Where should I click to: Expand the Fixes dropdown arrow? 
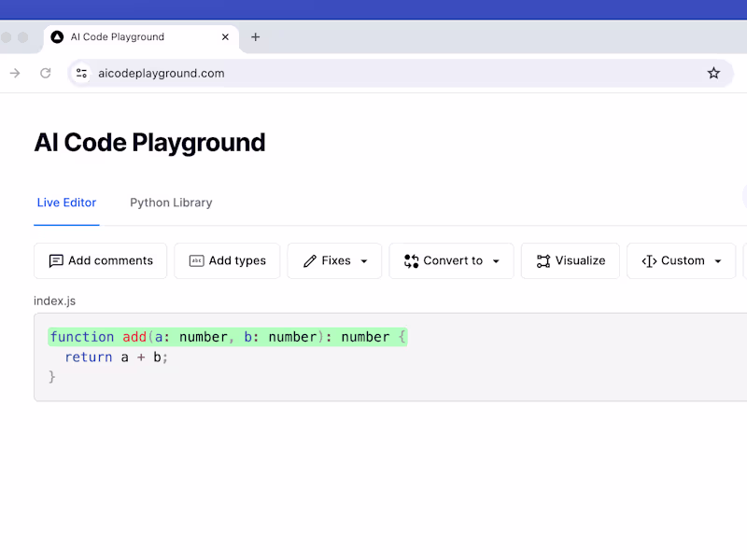pos(364,261)
